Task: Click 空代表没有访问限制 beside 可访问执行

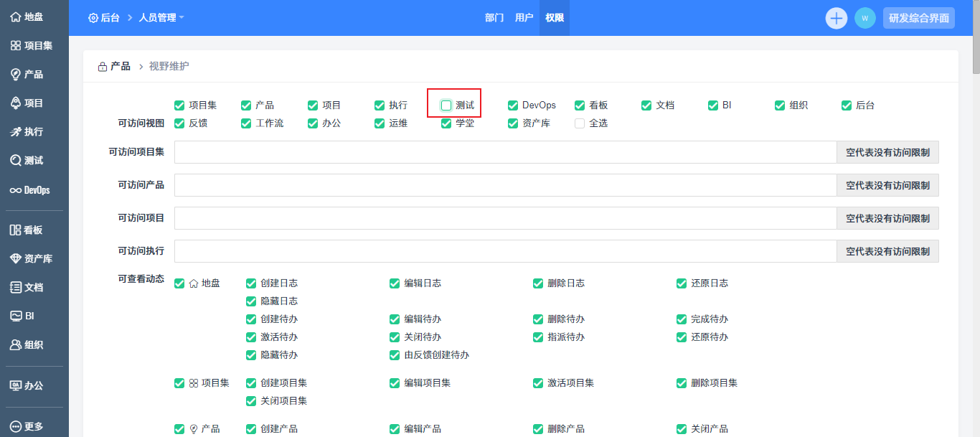Action: (887, 251)
